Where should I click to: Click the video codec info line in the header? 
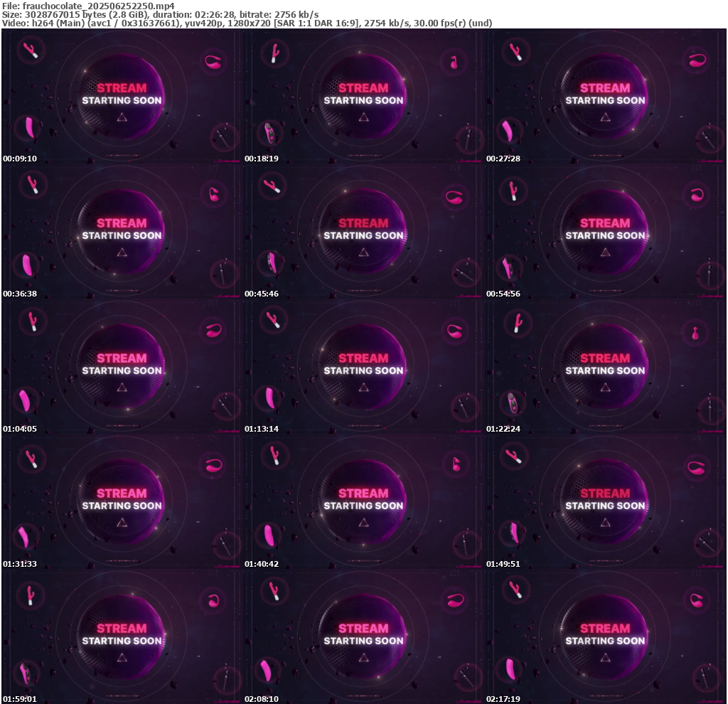click(x=247, y=23)
